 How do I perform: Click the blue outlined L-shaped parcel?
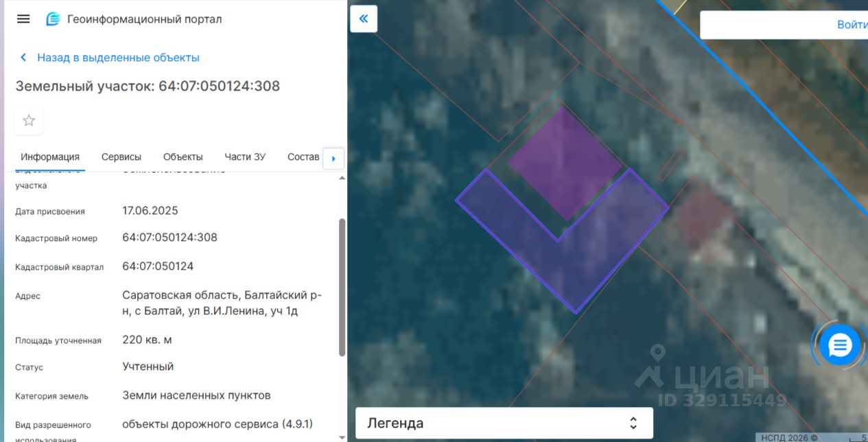pyautogui.click(x=575, y=275)
